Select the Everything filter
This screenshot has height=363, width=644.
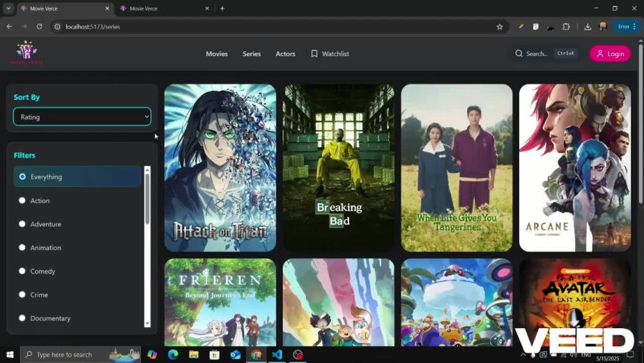[77, 177]
